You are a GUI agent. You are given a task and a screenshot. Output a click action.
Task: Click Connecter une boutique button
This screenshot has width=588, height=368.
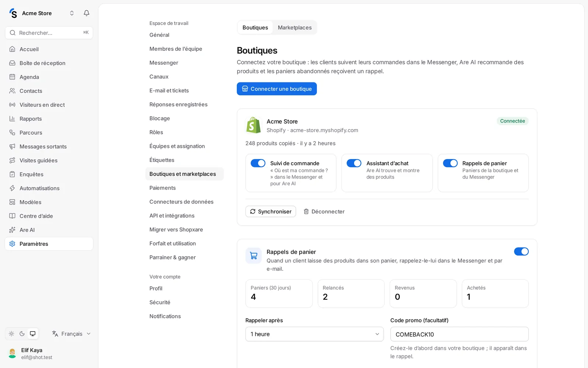tap(277, 89)
